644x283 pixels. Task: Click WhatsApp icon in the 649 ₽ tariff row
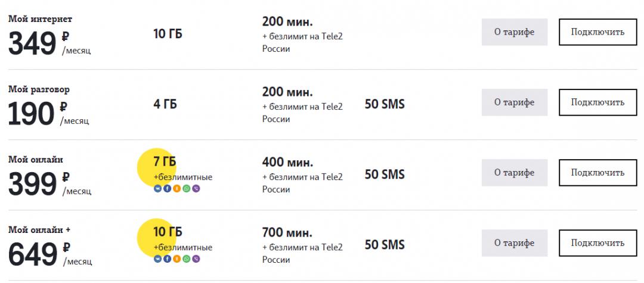[187, 259]
